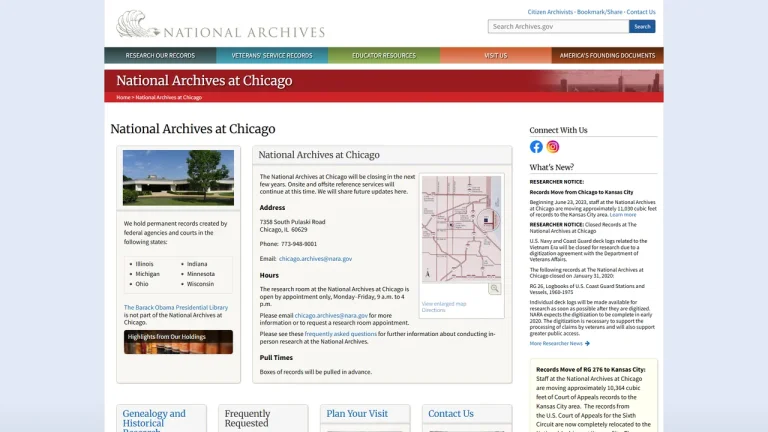Open the Instagram profile icon
This screenshot has height=432, width=768.
(x=552, y=146)
